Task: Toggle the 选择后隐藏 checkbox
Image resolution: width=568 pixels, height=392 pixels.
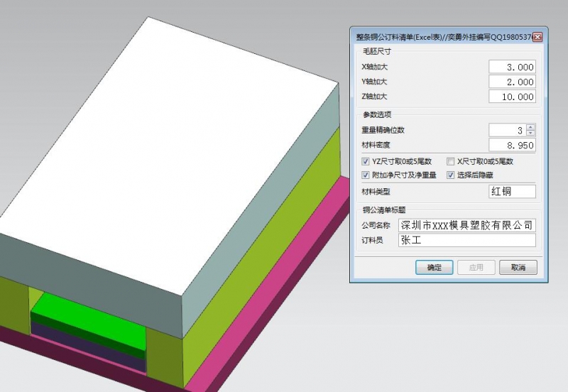Action: point(450,175)
